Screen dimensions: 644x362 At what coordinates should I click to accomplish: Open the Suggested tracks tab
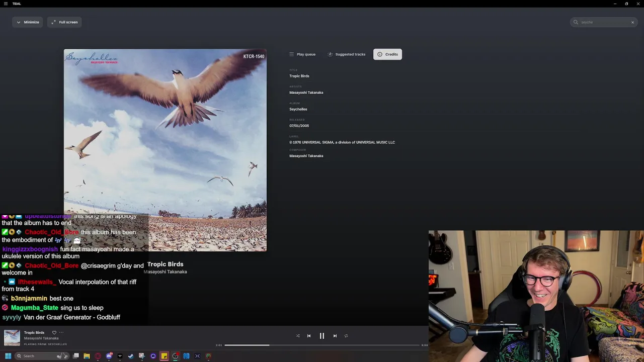pyautogui.click(x=347, y=54)
